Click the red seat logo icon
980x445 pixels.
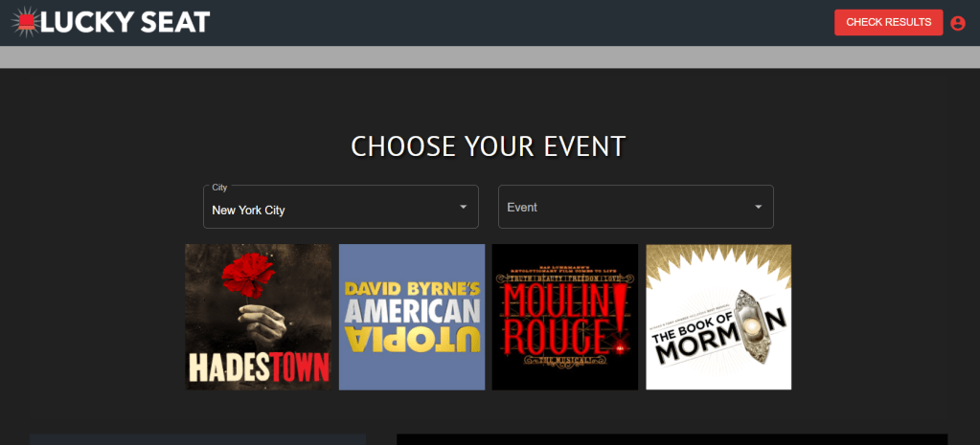26,22
